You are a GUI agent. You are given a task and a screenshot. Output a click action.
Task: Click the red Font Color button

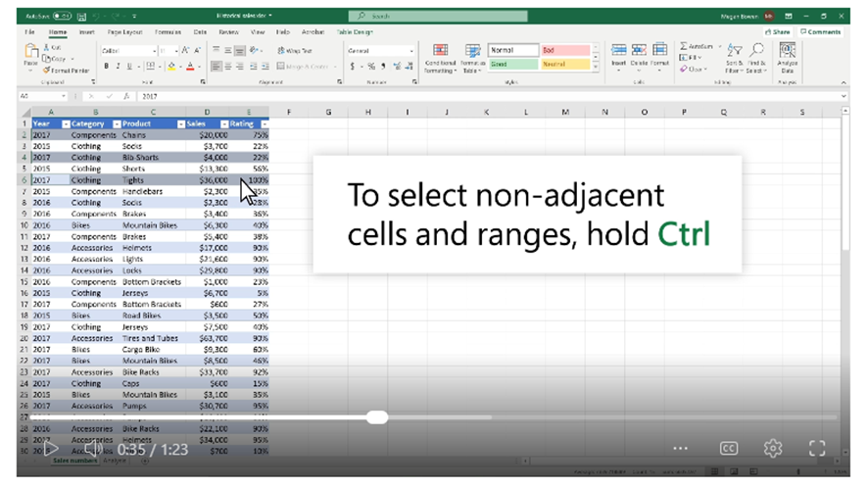click(190, 67)
